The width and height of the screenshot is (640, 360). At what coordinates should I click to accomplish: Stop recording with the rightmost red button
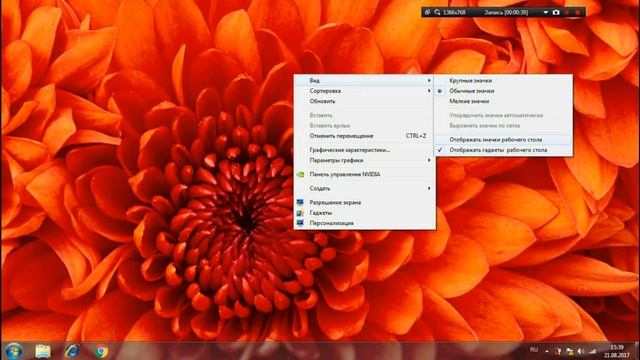(578, 13)
